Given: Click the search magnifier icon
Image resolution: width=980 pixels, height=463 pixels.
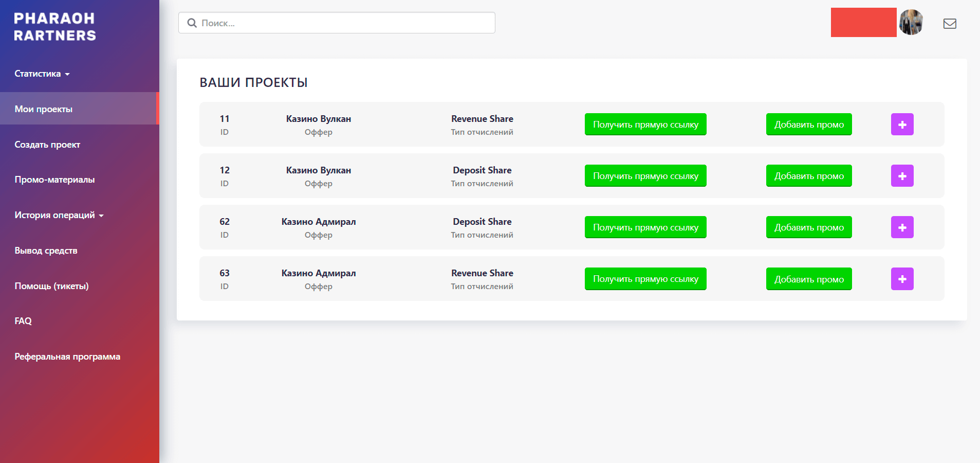Looking at the screenshot, I should 192,23.
